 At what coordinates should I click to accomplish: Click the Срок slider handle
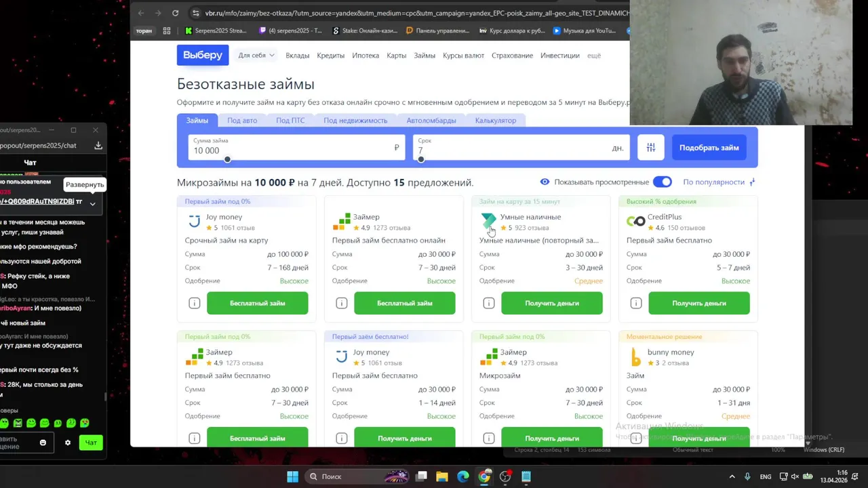tap(421, 159)
